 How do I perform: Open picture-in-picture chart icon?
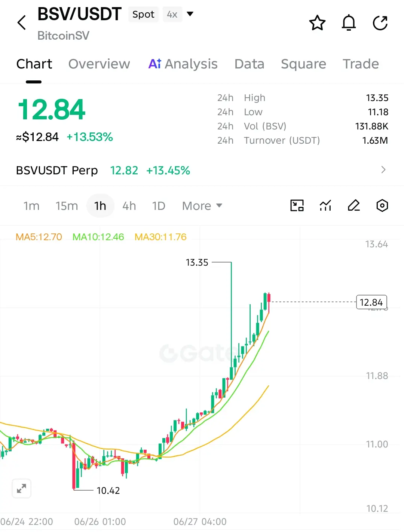[x=297, y=205]
